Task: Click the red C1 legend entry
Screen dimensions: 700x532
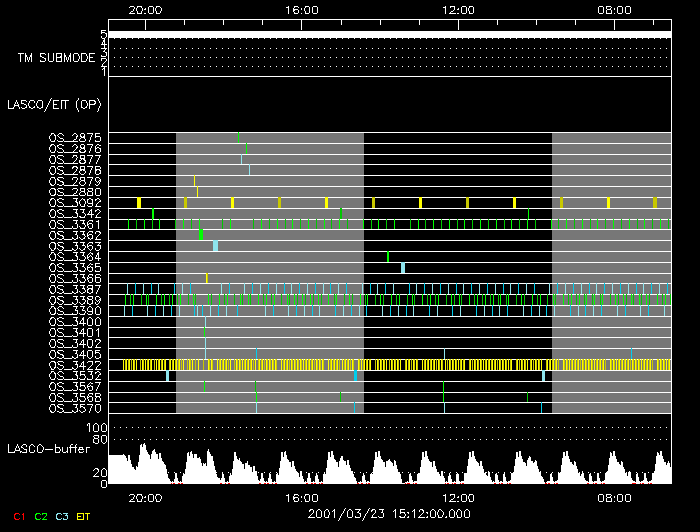Action: pos(18,516)
